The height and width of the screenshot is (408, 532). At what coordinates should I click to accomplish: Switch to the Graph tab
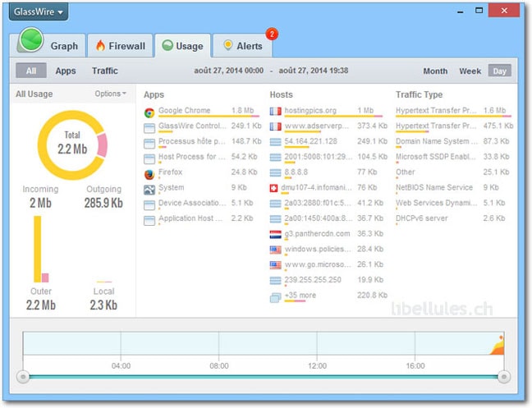[48, 45]
